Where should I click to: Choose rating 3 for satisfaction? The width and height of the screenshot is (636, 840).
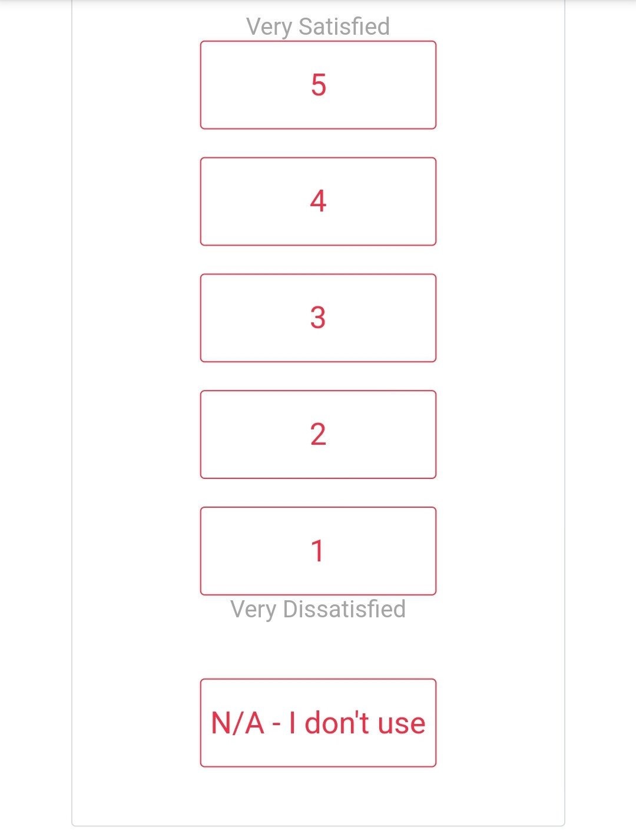[x=318, y=318]
